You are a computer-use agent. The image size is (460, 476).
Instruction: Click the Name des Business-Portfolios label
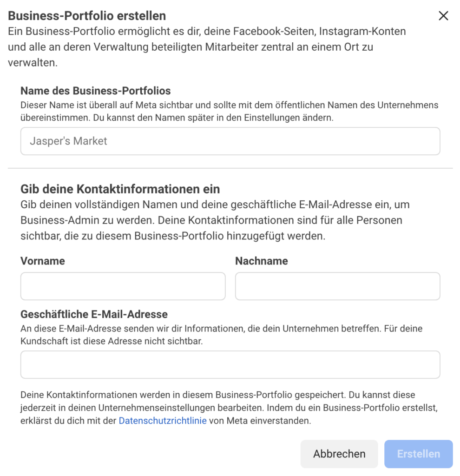click(x=96, y=90)
